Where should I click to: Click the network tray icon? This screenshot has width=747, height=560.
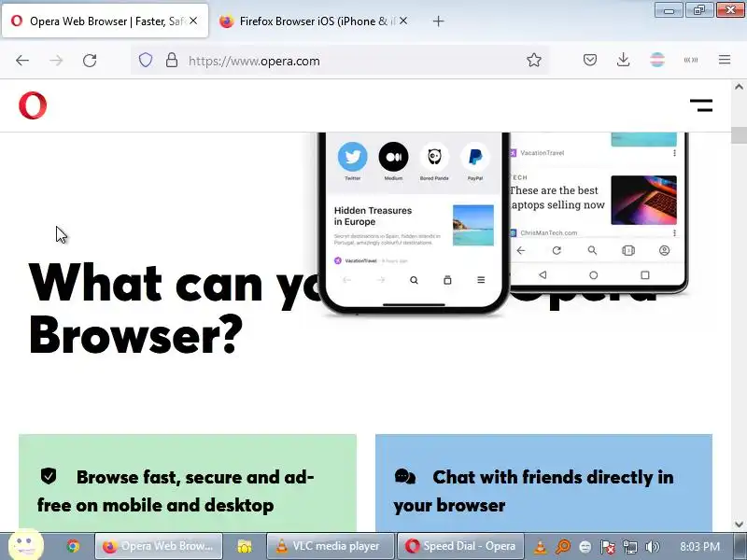pos(629,547)
